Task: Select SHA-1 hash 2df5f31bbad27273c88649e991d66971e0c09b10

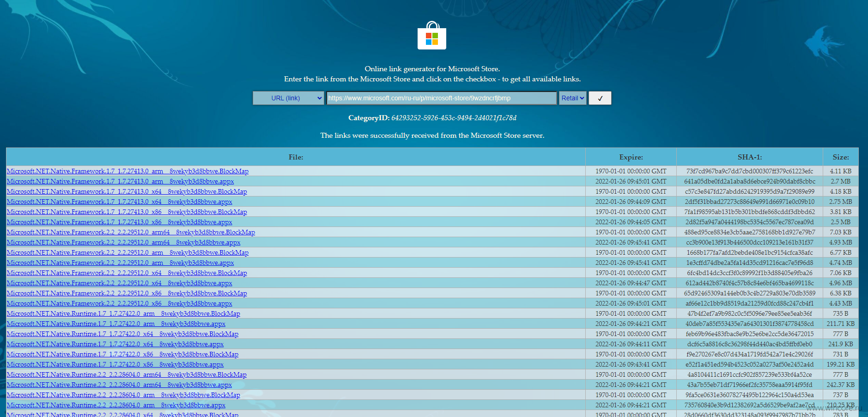Action: coord(750,202)
